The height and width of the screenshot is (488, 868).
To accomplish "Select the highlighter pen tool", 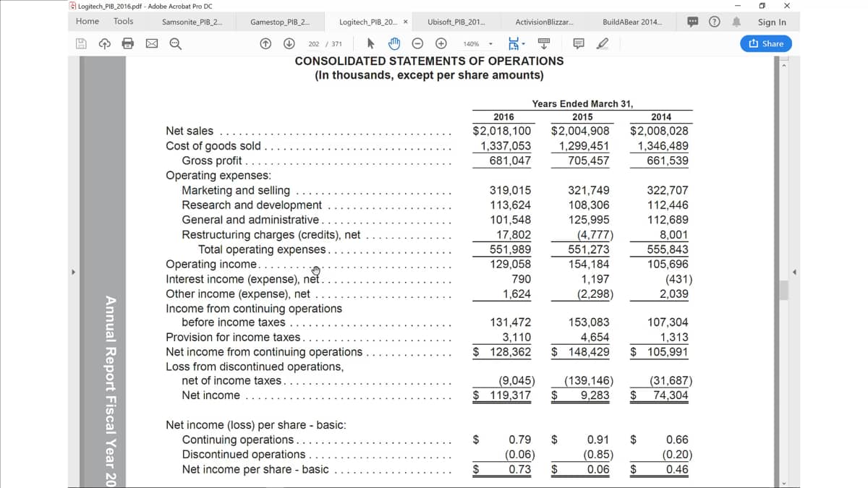I will (x=602, y=43).
